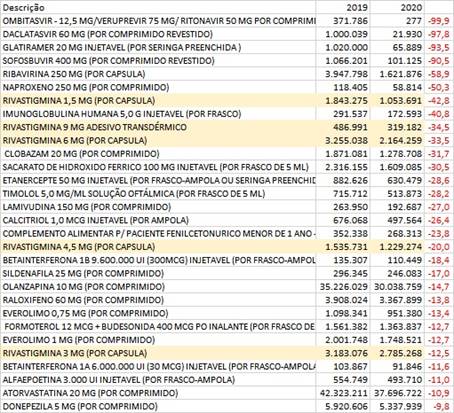Click the CLOBAZAM 20 MG description cell
The image size is (454, 413).
coord(158,154)
